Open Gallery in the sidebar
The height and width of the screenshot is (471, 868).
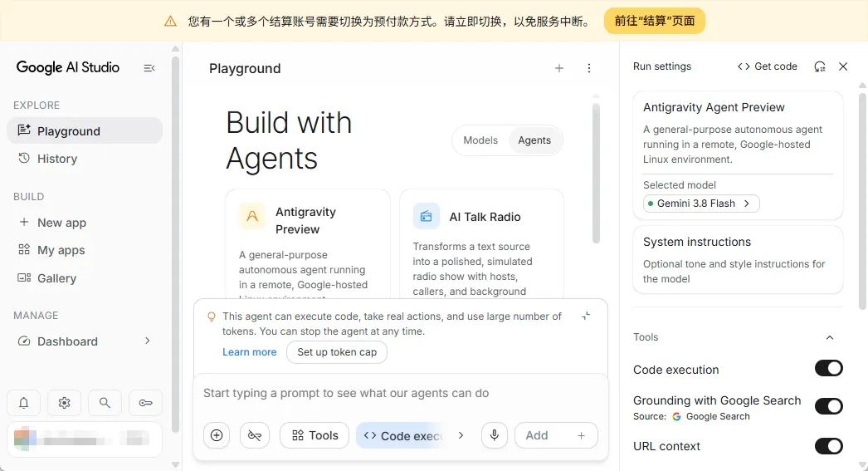tap(85, 278)
